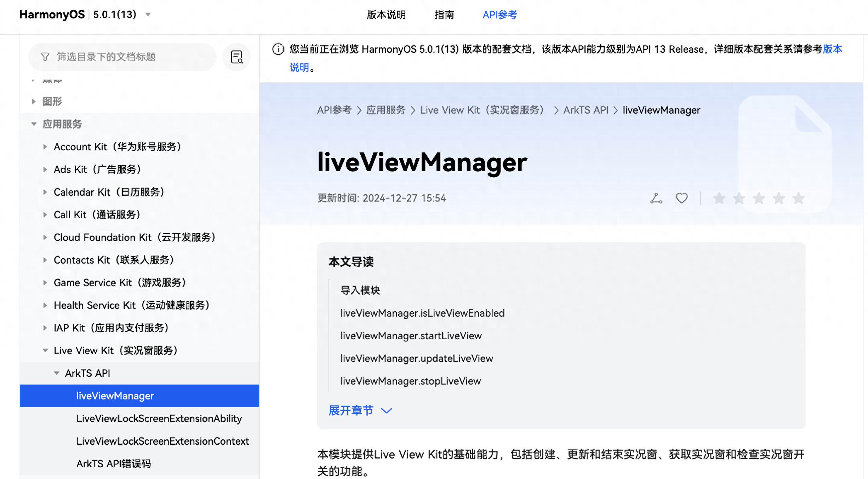The height and width of the screenshot is (479, 868).
Task: Collapse the ArkTS API section
Action: click(57, 373)
